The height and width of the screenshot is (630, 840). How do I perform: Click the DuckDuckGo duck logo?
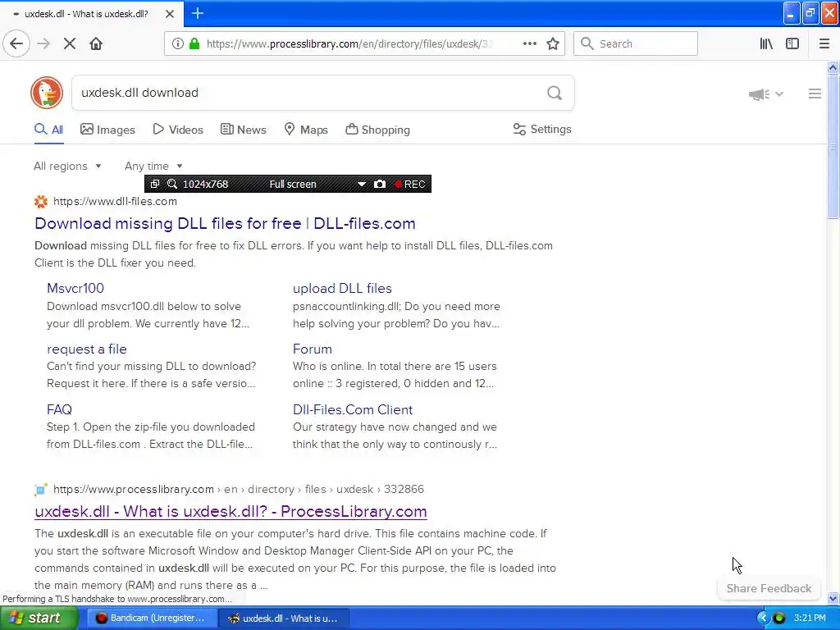click(47, 93)
